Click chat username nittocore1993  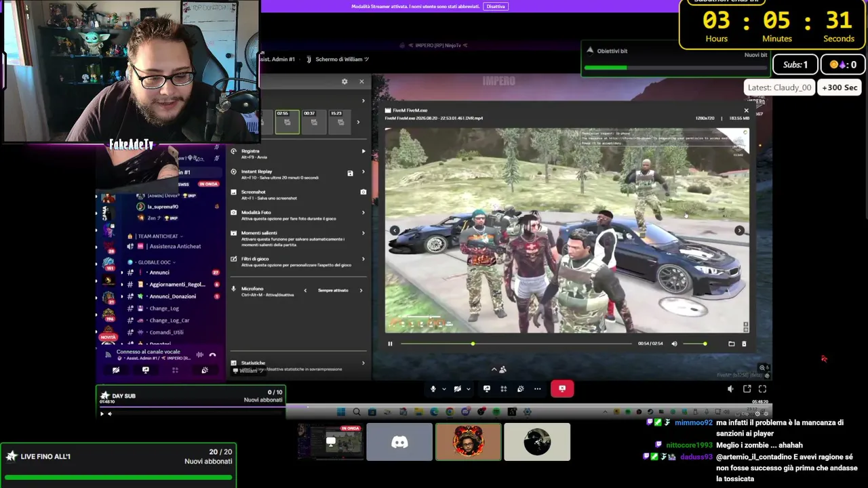tap(689, 445)
